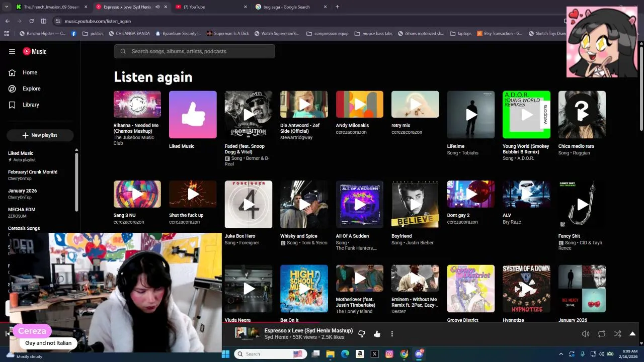Viewport: 644px width, 362px height.
Task: Expand the player page arrow
Action: point(632,334)
